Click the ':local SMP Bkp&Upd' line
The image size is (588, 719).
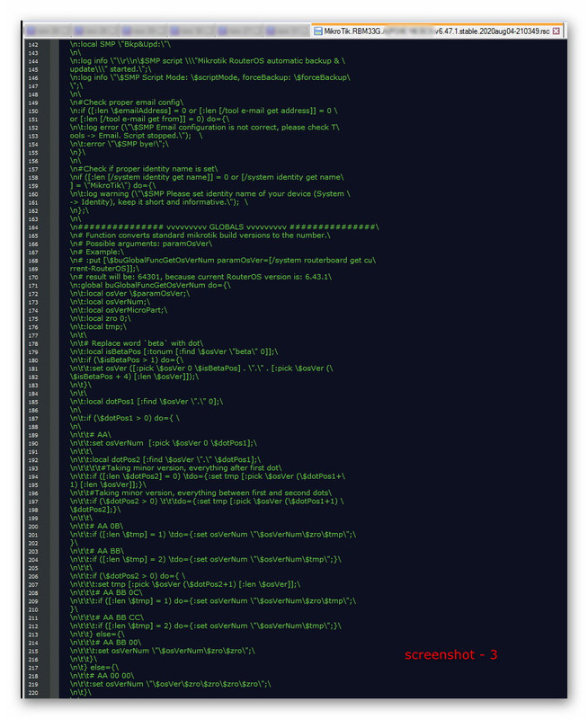click(x=120, y=44)
